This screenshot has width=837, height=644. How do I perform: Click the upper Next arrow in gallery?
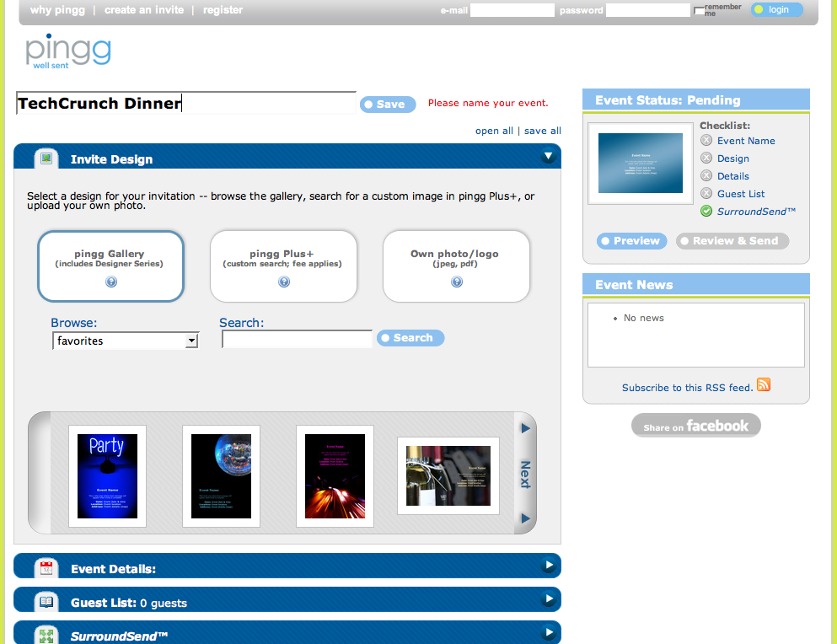pos(525,428)
